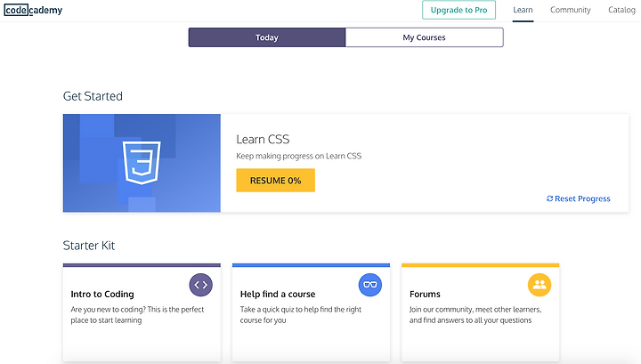The width and height of the screenshot is (641, 364).
Task: Click the 'Starter Kit' heading
Action: pyautogui.click(x=89, y=246)
